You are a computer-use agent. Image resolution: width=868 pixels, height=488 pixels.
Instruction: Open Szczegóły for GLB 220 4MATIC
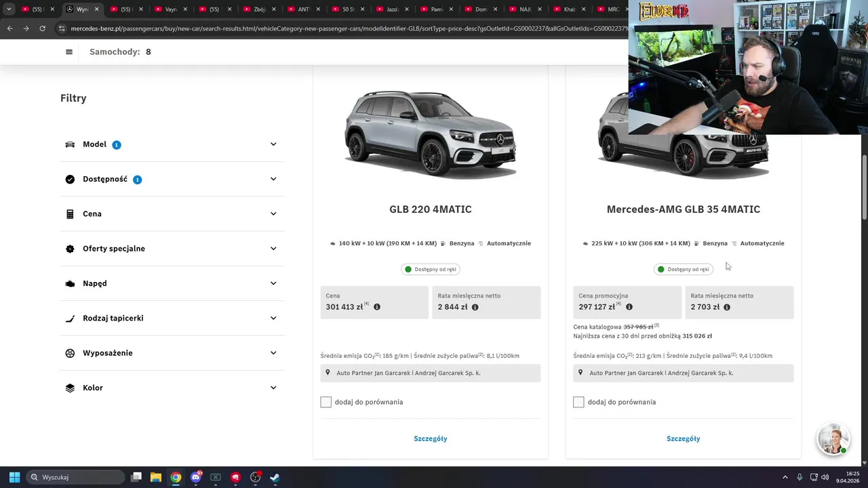(431, 439)
